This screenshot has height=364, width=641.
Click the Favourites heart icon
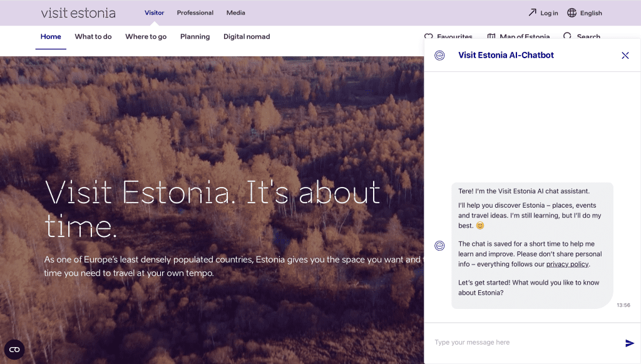(429, 37)
